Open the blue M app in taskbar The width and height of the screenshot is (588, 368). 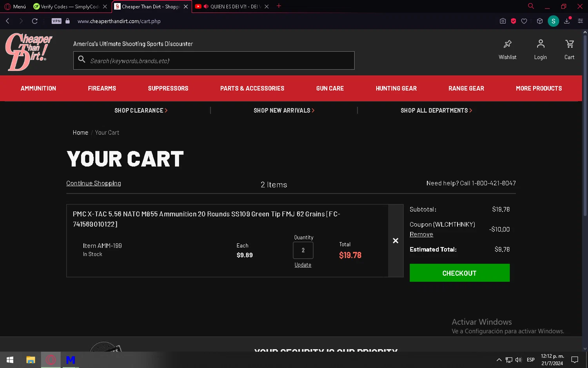(x=71, y=360)
